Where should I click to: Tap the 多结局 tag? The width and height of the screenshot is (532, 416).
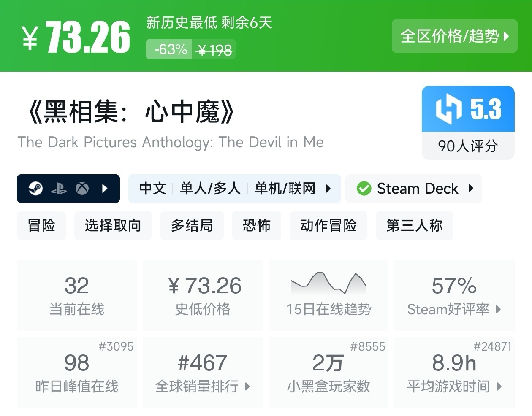click(x=192, y=226)
